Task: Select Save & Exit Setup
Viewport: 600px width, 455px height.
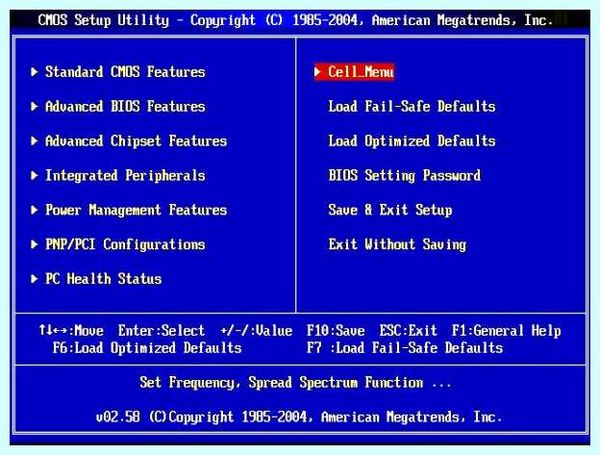Action: click(x=390, y=210)
